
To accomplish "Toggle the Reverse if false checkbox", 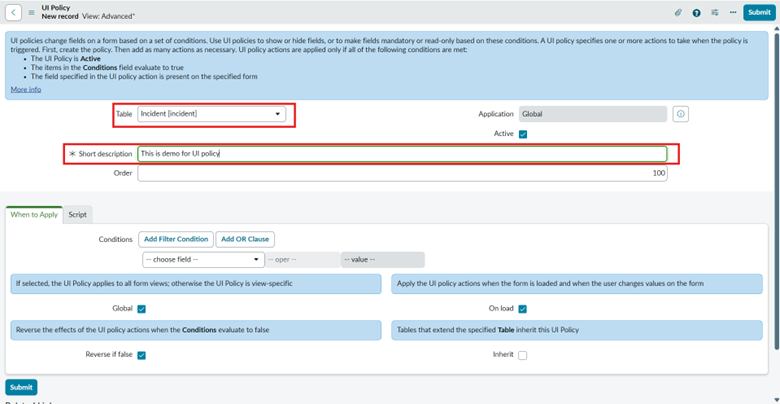I will pos(141,355).
